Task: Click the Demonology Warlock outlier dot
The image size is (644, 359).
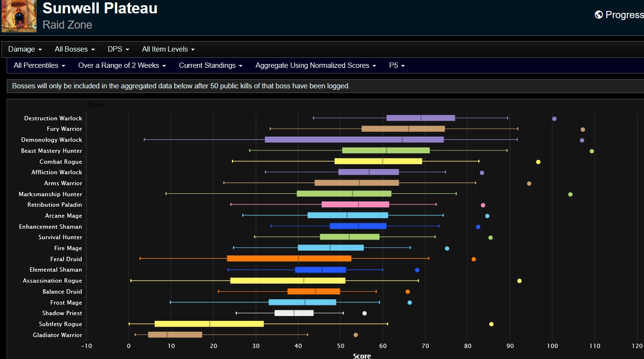Action: (582, 140)
